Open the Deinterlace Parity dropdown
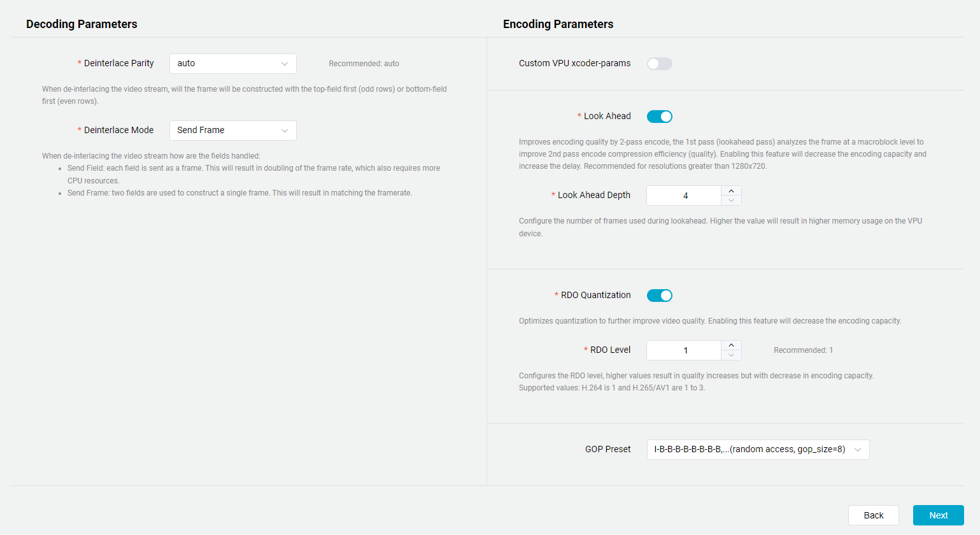The height and width of the screenshot is (535, 980). [232, 64]
